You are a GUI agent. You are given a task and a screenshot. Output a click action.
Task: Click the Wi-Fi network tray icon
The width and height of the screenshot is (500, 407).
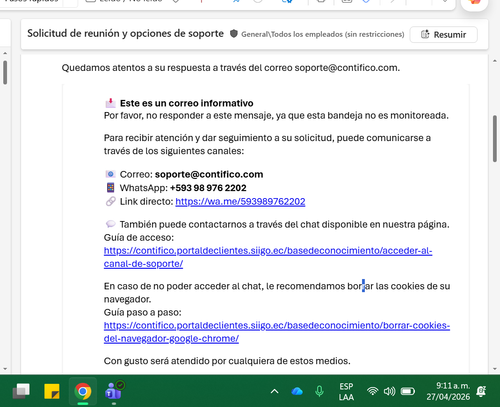[x=372, y=391]
